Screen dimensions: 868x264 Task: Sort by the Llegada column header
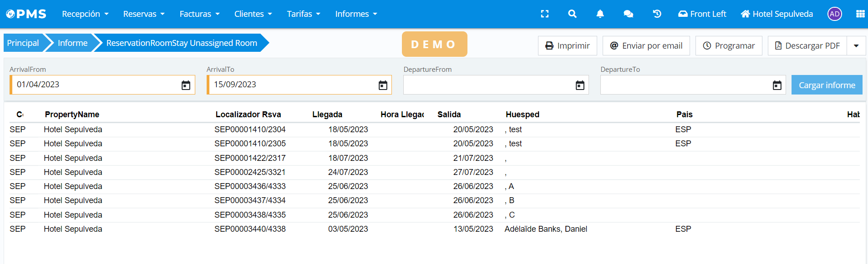(x=327, y=115)
